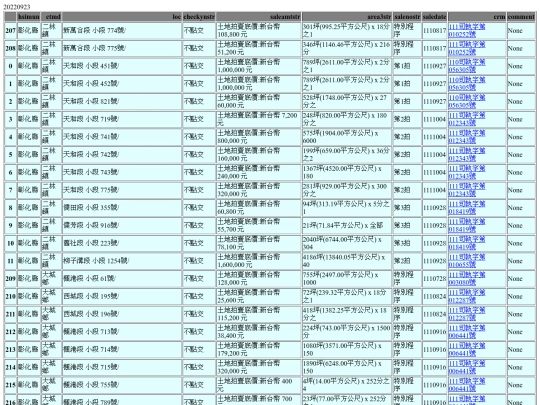This screenshot has width=540, height=405.
Task: Click the 'loc' column header
Action: pos(122,17)
